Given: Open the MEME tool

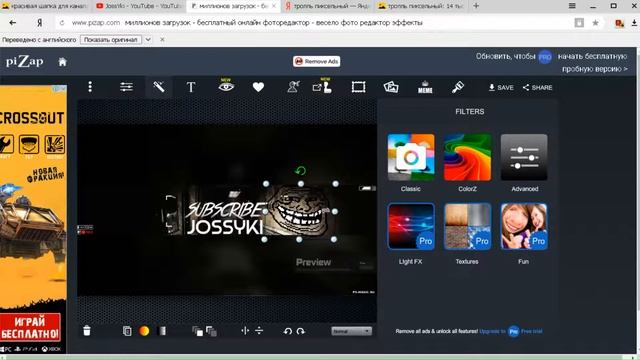Looking at the screenshot, I should tap(425, 87).
